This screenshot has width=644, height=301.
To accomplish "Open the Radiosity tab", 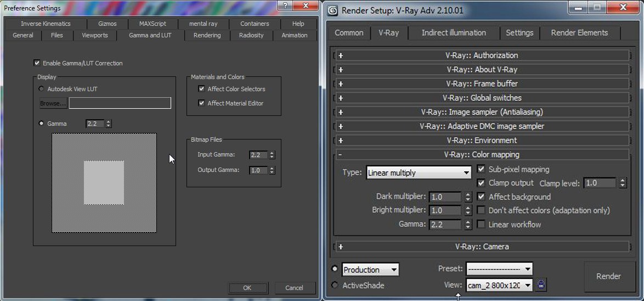I will (251, 35).
